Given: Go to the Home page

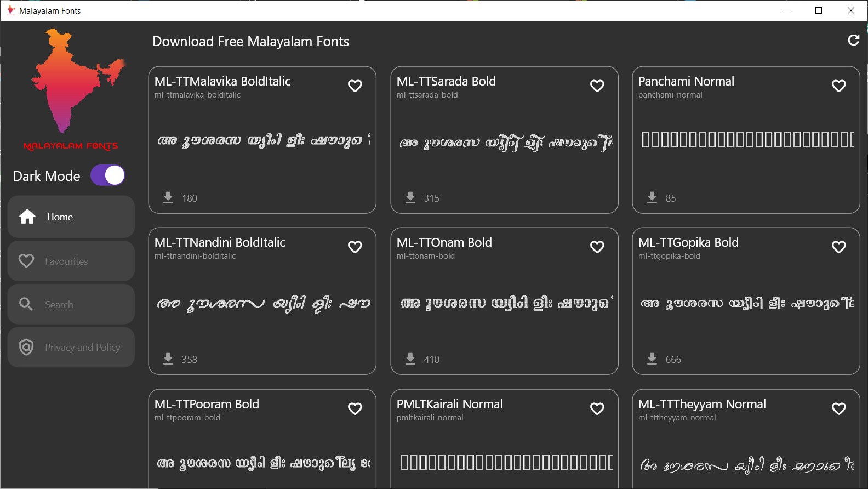Looking at the screenshot, I should pos(71,217).
